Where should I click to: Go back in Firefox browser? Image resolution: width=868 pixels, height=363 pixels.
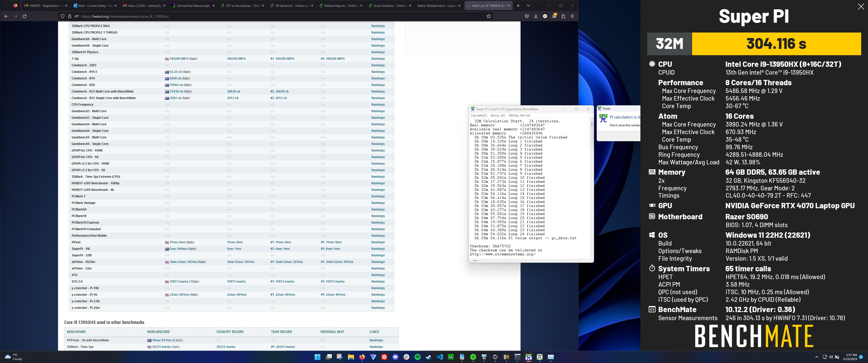pos(6,16)
